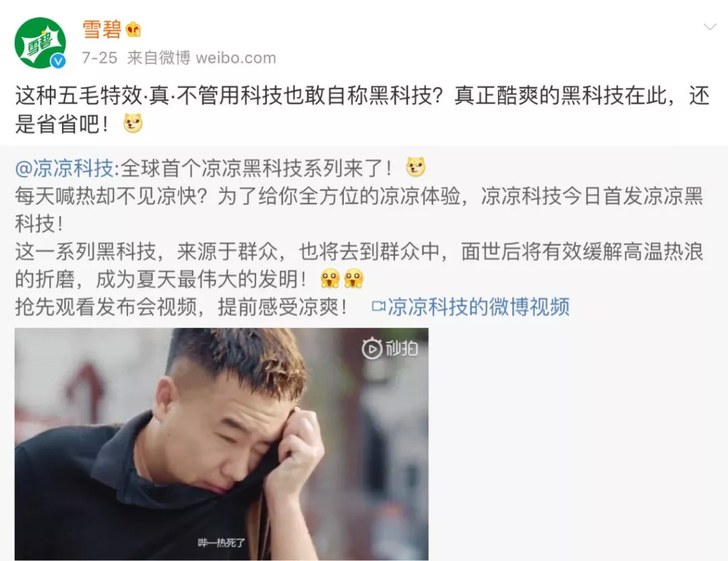
Task: Open the 凉凉科技的微博视频 link
Action: pyautogui.click(x=479, y=307)
